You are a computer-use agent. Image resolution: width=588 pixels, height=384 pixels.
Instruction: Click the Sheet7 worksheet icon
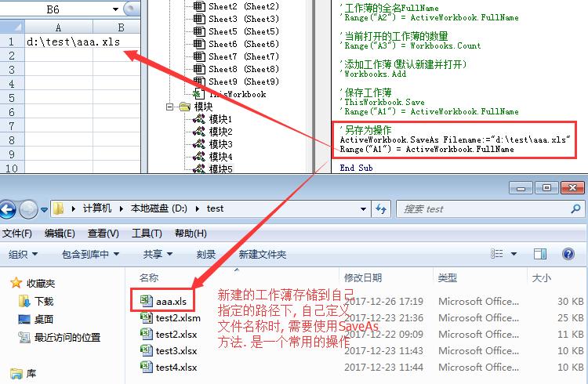pyautogui.click(x=199, y=56)
